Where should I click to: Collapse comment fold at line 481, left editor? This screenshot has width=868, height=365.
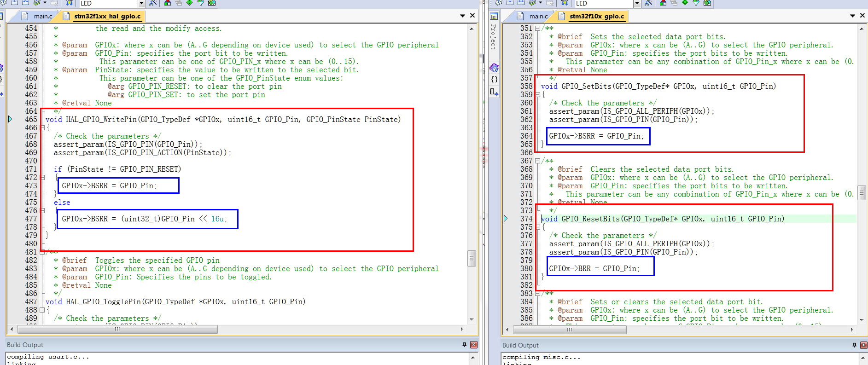[42, 252]
